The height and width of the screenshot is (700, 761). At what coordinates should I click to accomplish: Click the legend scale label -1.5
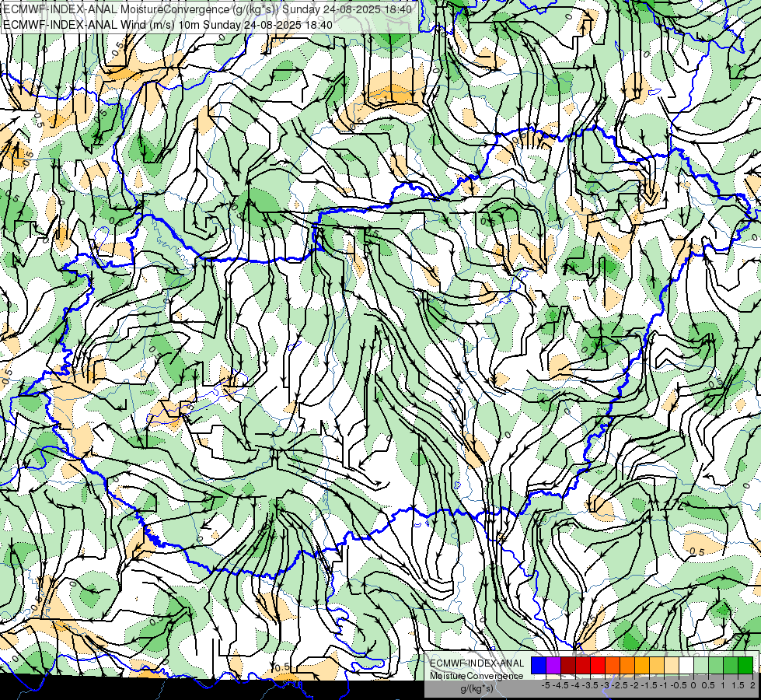(649, 685)
